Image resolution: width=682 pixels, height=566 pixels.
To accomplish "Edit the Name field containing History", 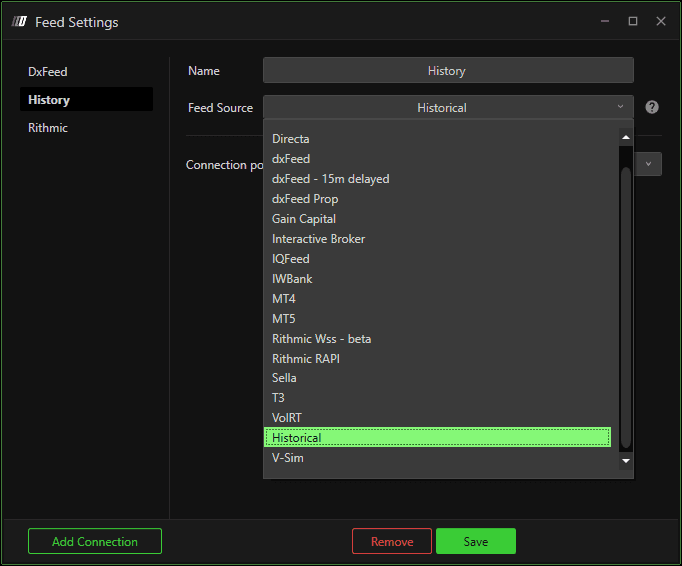I will pos(448,70).
